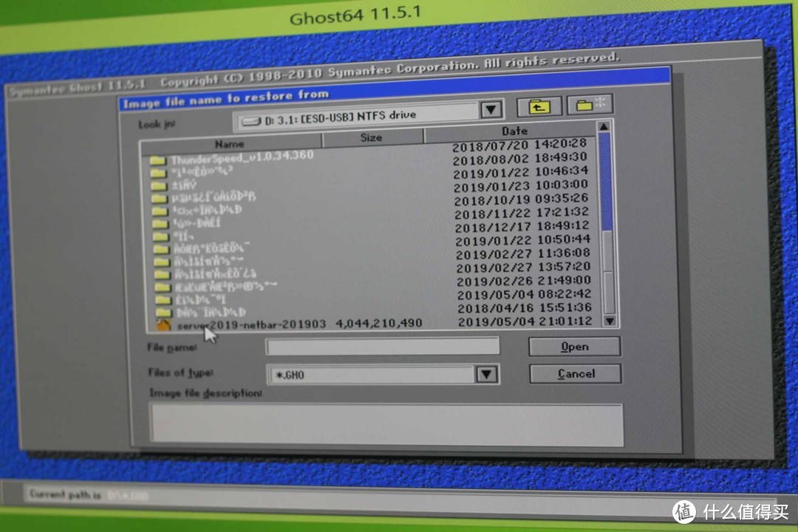Click the date 2019/05/04 21:01:12

525,321
